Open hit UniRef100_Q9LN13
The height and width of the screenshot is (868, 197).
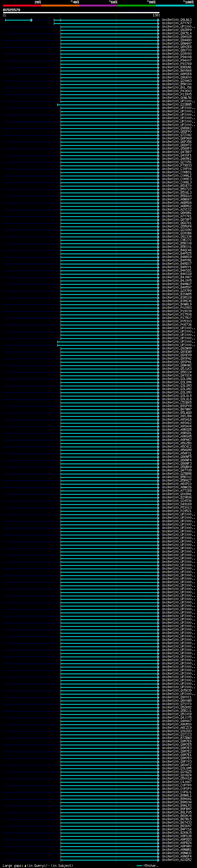pos(177,20)
